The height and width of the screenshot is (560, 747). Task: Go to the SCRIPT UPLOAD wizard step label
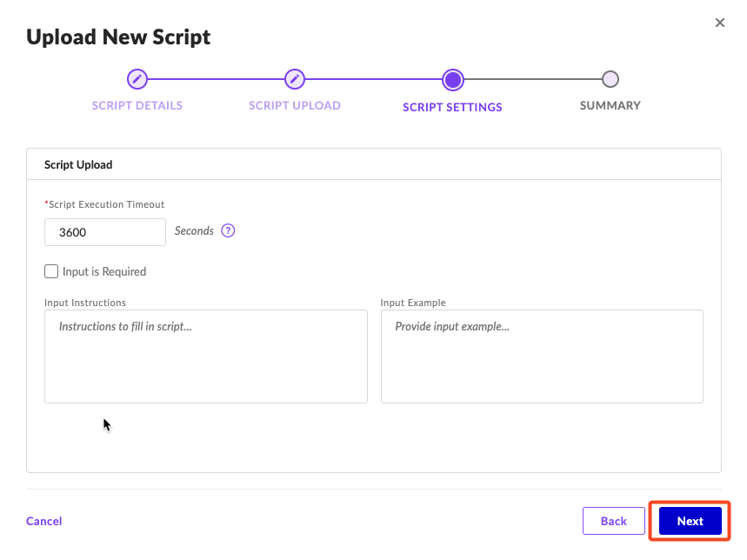click(x=295, y=105)
